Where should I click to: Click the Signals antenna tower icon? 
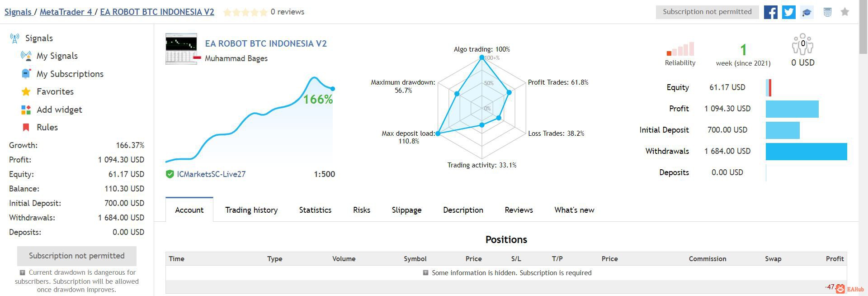[x=14, y=38]
